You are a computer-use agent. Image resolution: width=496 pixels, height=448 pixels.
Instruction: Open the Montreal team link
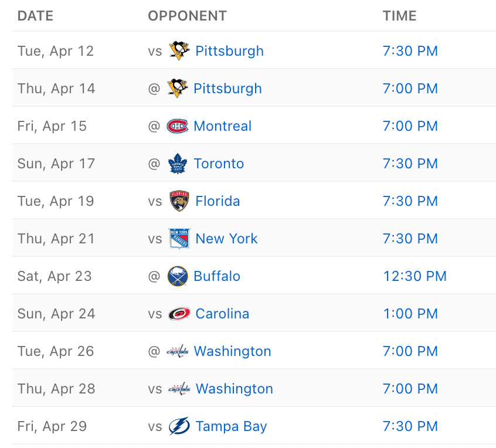[x=223, y=126]
